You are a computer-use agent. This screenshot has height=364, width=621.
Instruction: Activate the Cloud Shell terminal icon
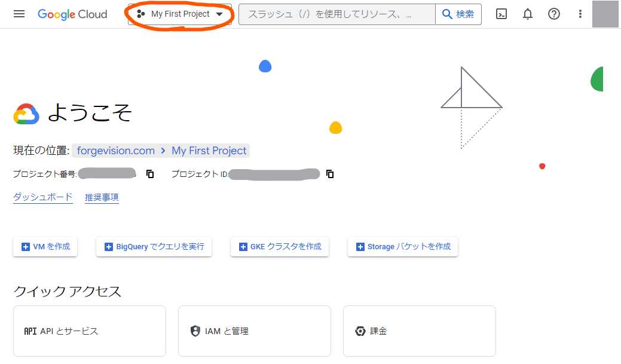tap(501, 14)
